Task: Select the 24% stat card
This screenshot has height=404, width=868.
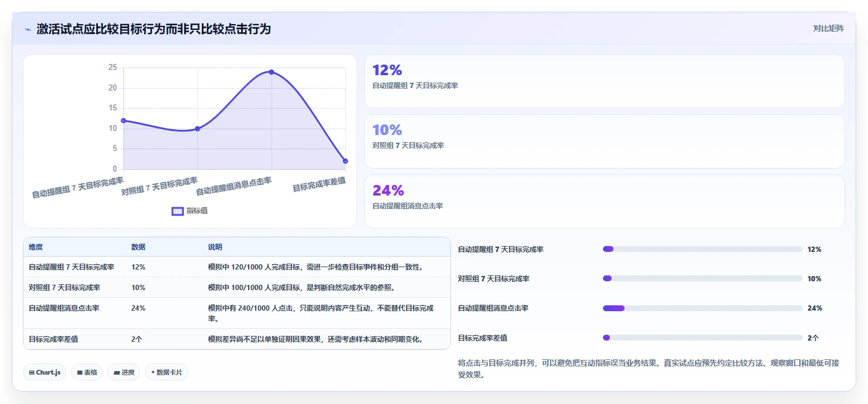Action: pos(605,201)
